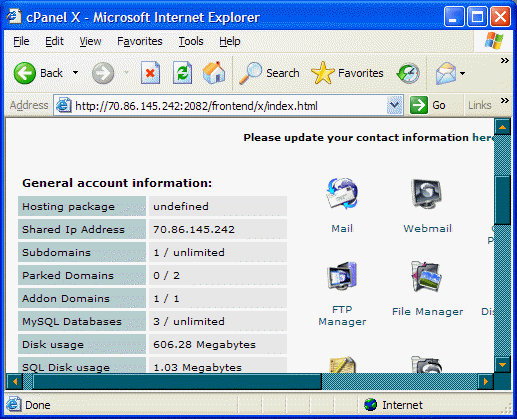This screenshot has height=419, width=517.
Task: Open the File menu
Action: click(21, 41)
